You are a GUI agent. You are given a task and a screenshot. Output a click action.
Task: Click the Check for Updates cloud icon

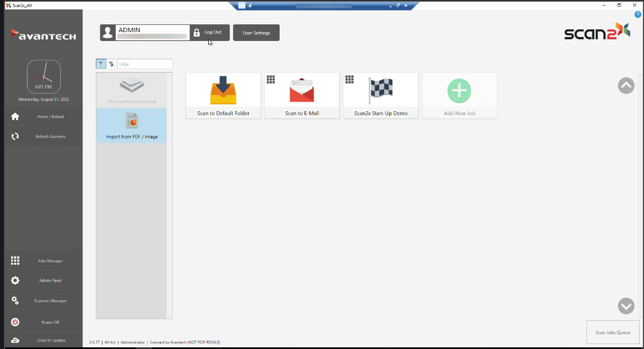tap(15, 340)
